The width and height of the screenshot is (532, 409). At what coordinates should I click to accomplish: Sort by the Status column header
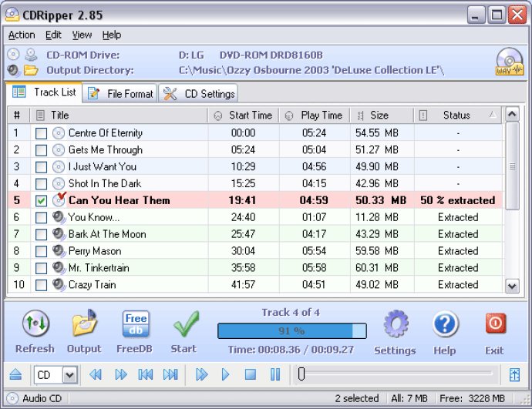pyautogui.click(x=458, y=116)
